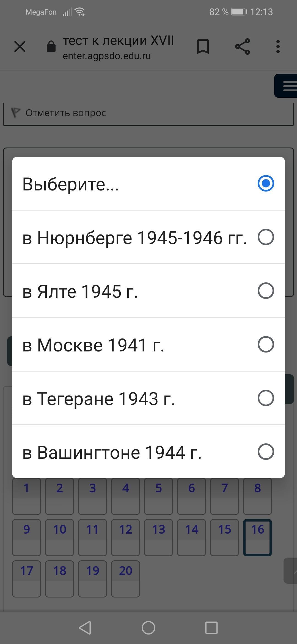Tap the lock icon next to URL
The image size is (297, 644).
click(51, 47)
